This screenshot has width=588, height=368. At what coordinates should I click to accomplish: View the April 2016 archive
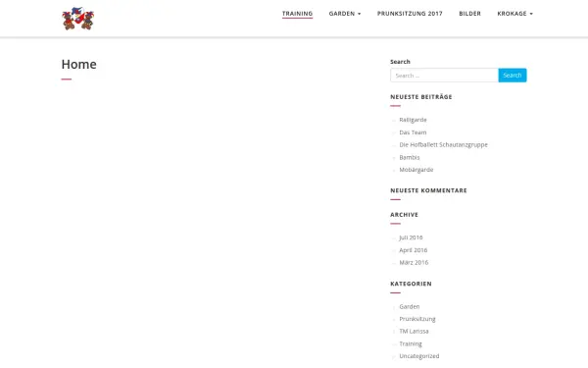pos(413,250)
